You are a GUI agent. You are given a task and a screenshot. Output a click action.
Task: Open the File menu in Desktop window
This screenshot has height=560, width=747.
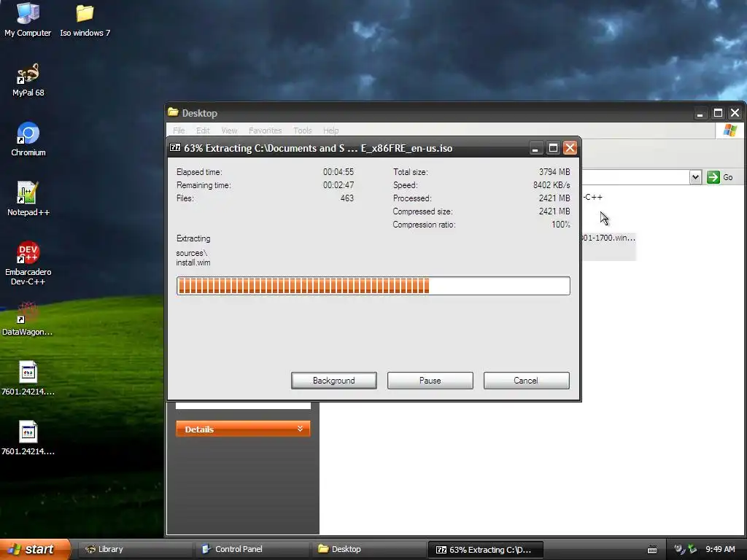tap(179, 131)
